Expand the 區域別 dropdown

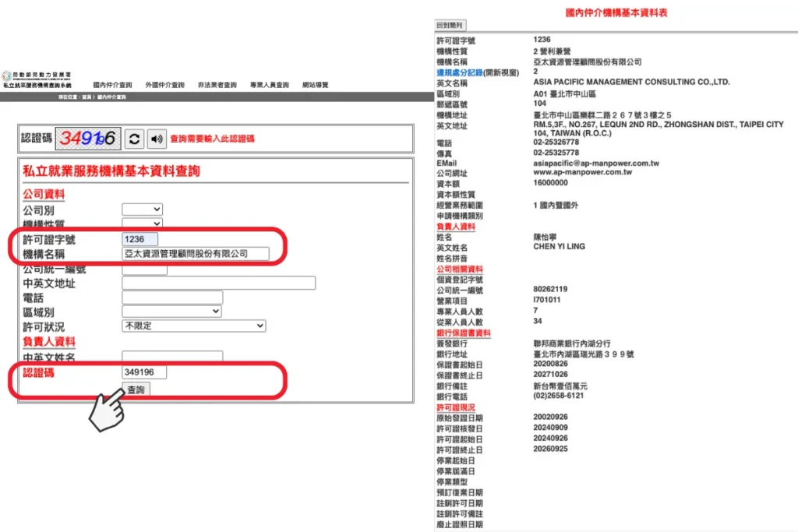pos(171,311)
